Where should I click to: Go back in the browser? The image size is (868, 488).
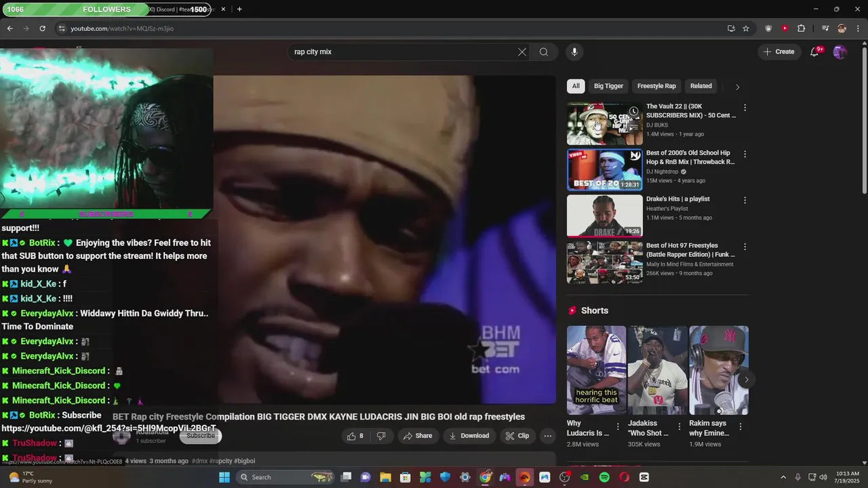[x=10, y=28]
